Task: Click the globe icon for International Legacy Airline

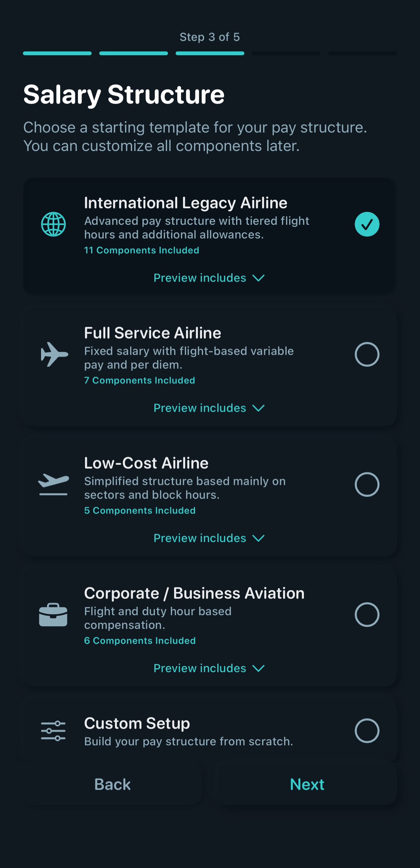Action: (x=53, y=224)
